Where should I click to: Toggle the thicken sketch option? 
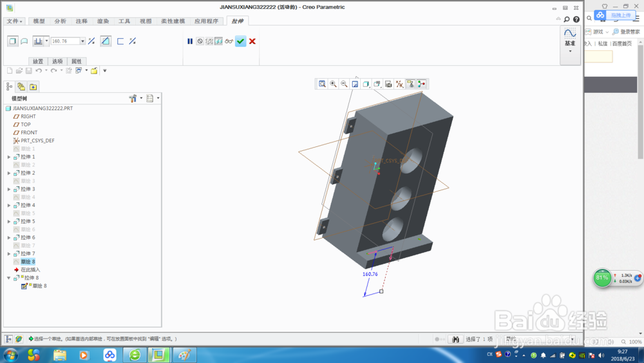tap(120, 41)
